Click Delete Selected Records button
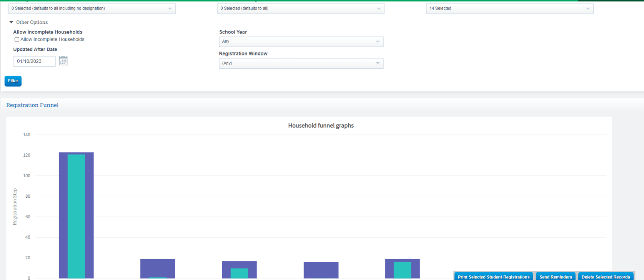The height and width of the screenshot is (280, 644). pyautogui.click(x=606, y=277)
